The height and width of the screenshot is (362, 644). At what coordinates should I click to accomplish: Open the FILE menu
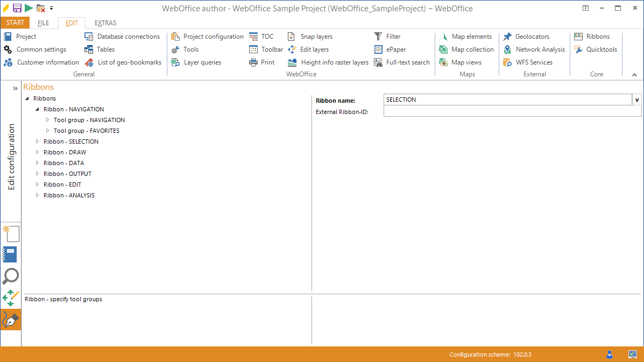42,23
